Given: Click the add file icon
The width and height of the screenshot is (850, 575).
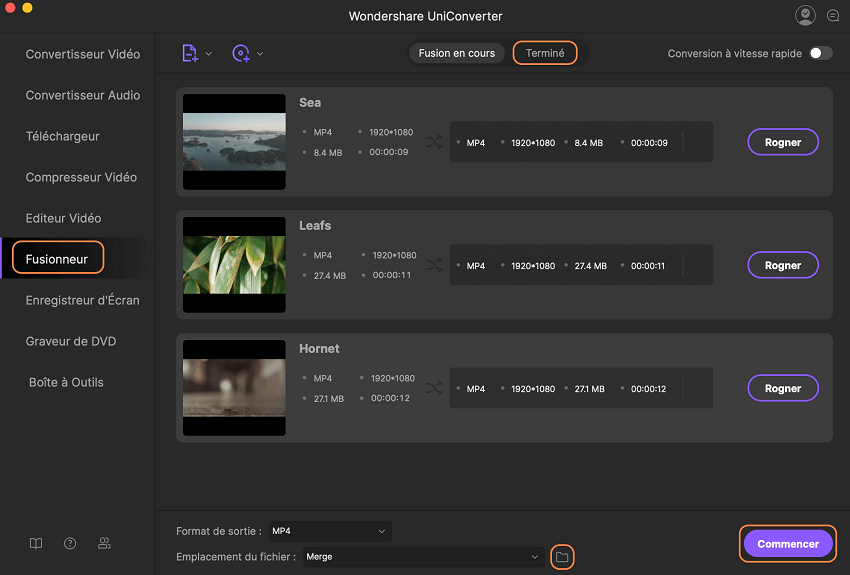Looking at the screenshot, I should tap(190, 54).
